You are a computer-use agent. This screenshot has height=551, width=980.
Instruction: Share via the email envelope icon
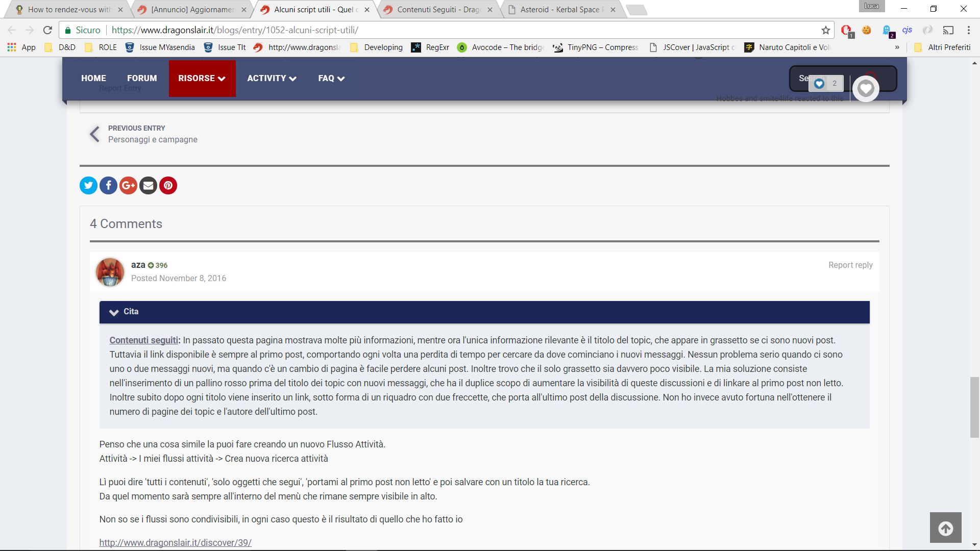point(148,186)
